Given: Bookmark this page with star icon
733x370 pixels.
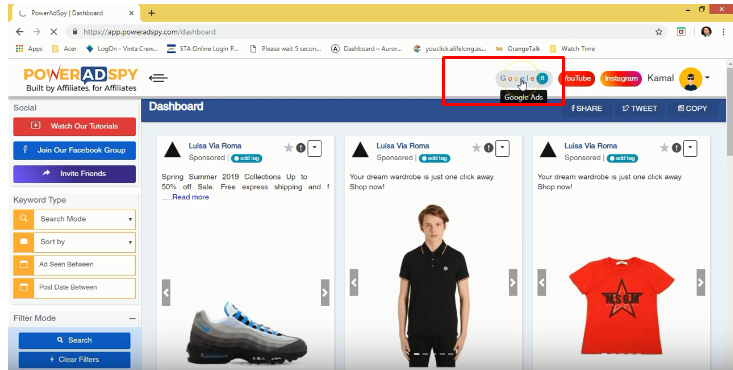Looking at the screenshot, I should [659, 32].
